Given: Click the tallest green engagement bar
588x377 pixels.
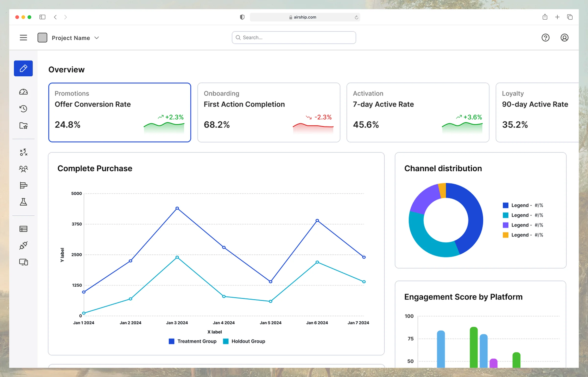Looking at the screenshot, I should pos(474,347).
